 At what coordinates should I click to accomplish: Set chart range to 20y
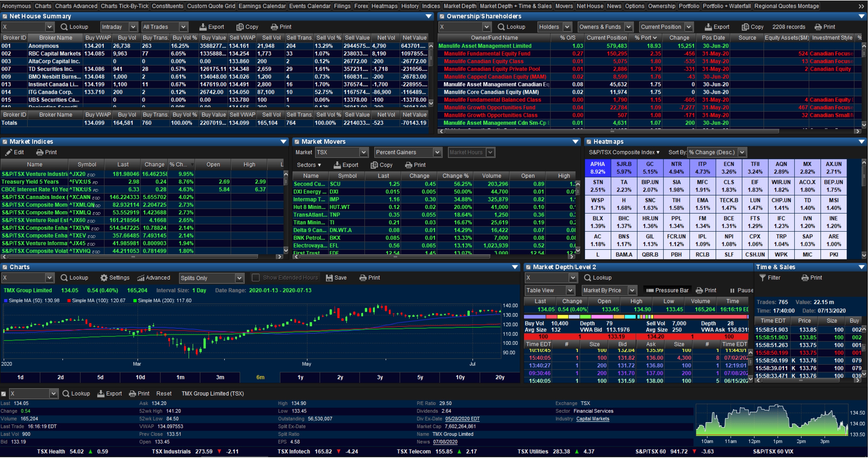500,377
